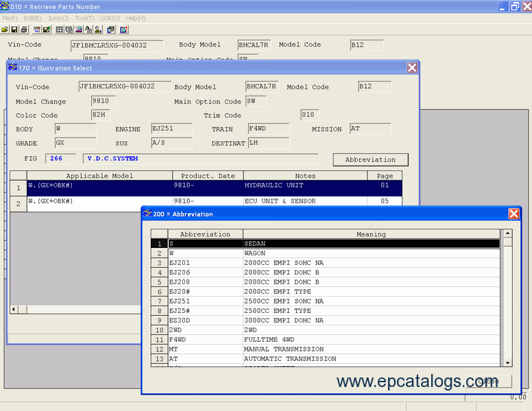This screenshot has height=411, width=532.
Task: Open the File(F) menu
Action: coord(10,18)
